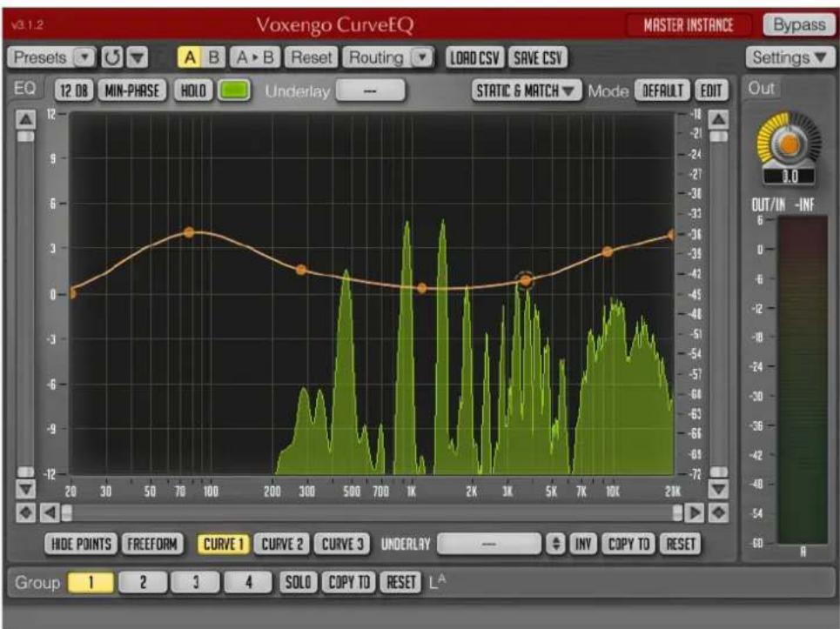840x629 pixels.
Task: Click the right spectrum range scrollbar
Action: point(719,304)
